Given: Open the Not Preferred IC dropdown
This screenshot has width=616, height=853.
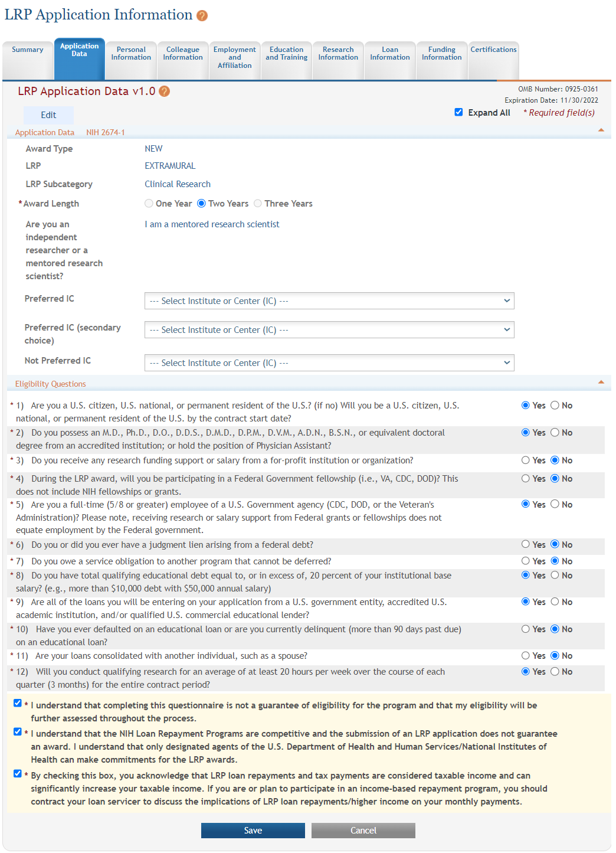Looking at the screenshot, I should click(329, 362).
